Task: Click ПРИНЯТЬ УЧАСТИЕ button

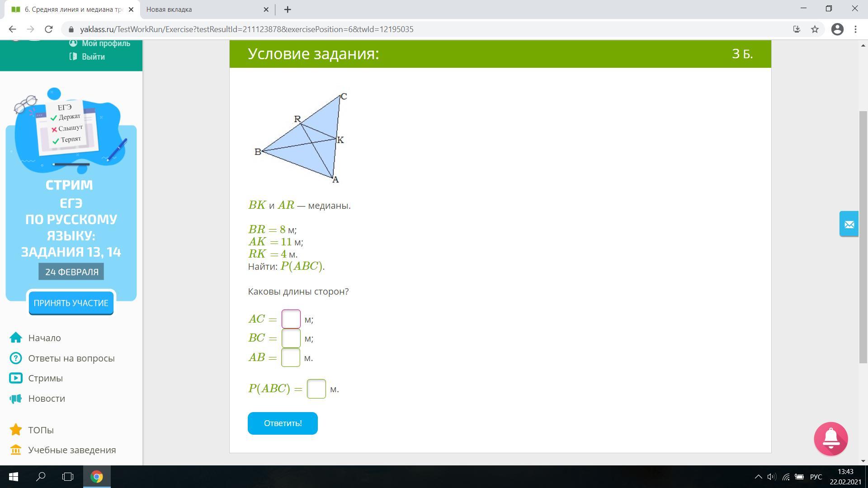Action: coord(71,303)
